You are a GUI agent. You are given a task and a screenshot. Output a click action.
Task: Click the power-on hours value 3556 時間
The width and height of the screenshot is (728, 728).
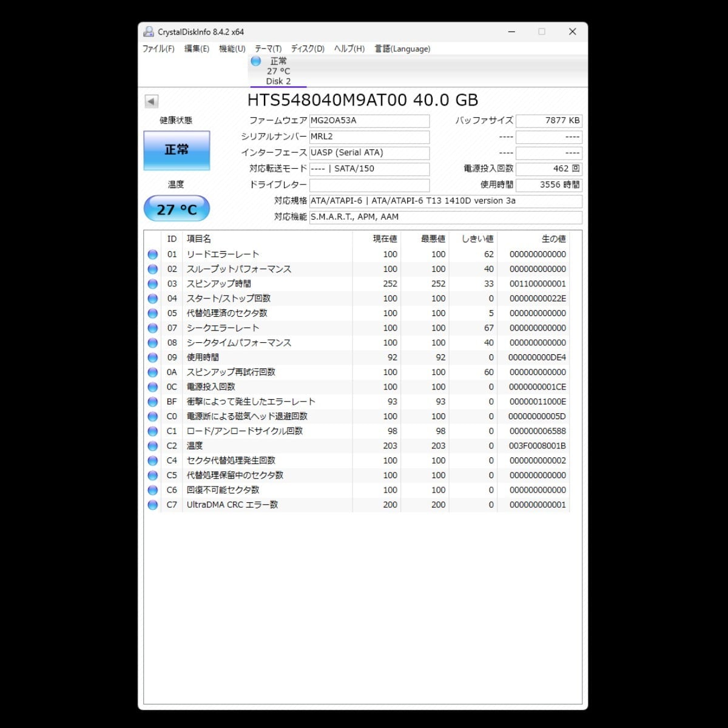coord(549,185)
